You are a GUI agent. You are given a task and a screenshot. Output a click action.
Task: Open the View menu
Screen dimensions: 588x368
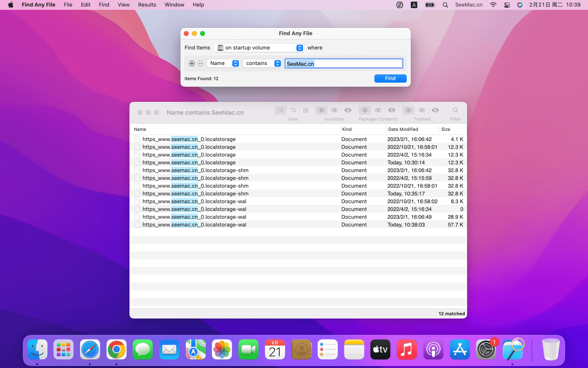pyautogui.click(x=124, y=5)
